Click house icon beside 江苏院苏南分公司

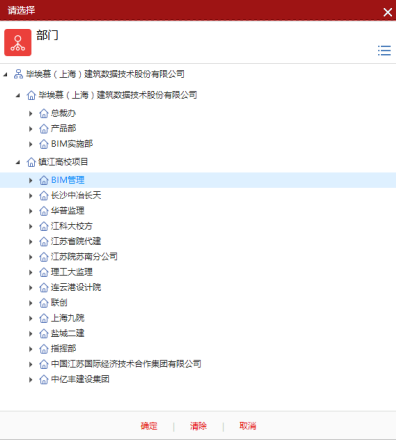click(x=44, y=257)
